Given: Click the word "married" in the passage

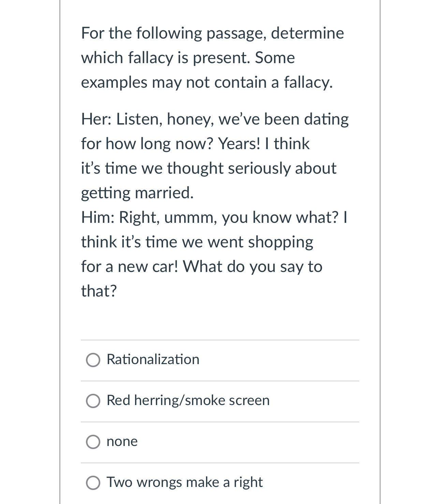Looking at the screenshot, I should click(x=164, y=193).
